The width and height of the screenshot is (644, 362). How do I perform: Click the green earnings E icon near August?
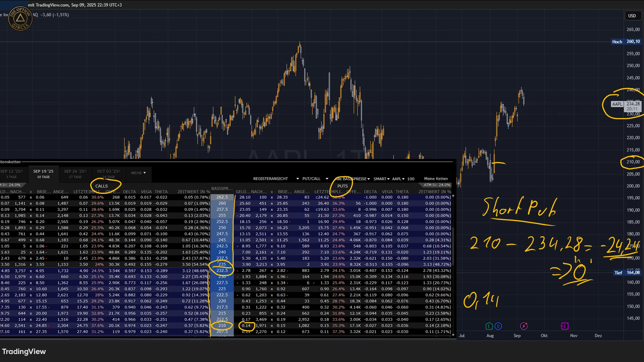point(489,326)
